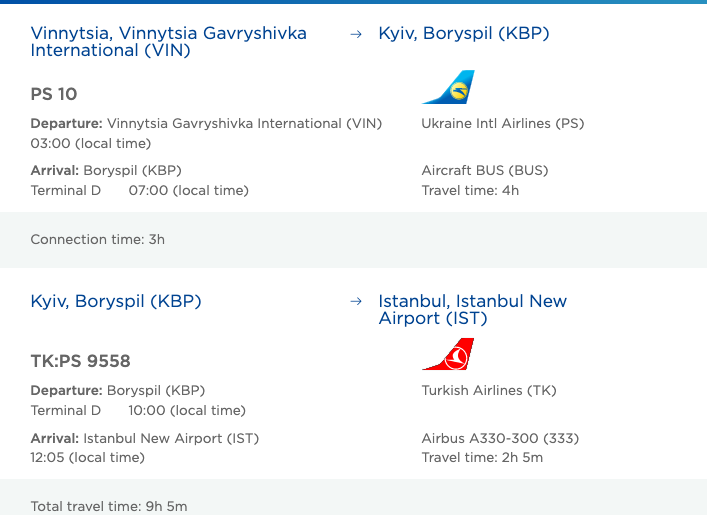707x515 pixels.
Task: Click the Total travel time: 9h 5m row
Action: (x=109, y=506)
